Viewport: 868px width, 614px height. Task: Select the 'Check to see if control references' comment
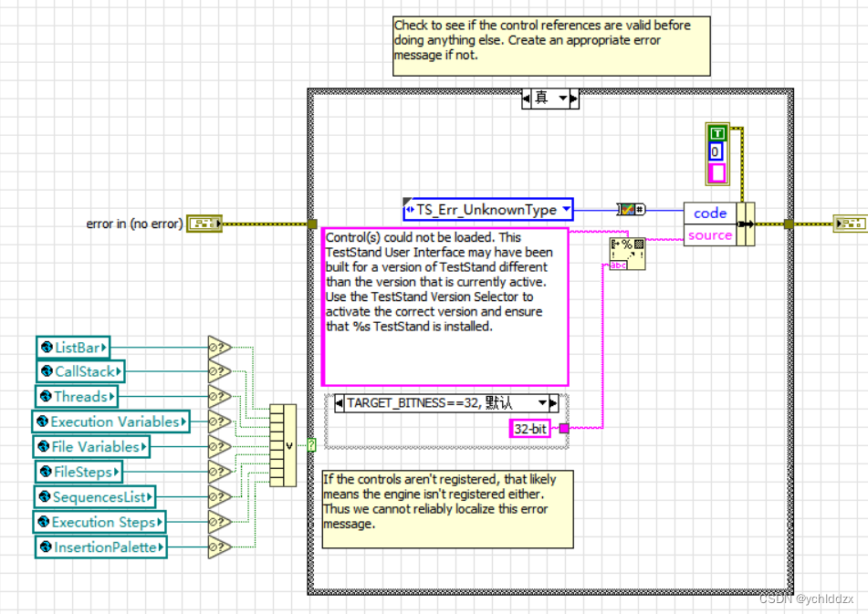551,46
